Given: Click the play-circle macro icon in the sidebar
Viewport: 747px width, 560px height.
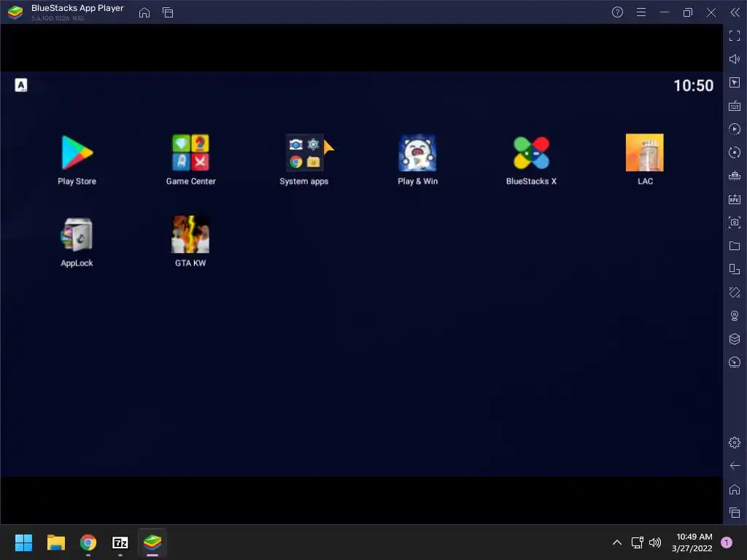Looking at the screenshot, I should click(x=735, y=129).
